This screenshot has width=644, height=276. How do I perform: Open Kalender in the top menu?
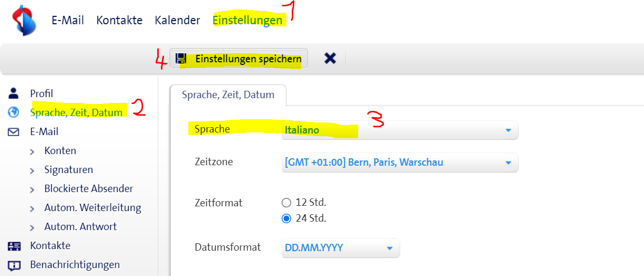coord(177,21)
